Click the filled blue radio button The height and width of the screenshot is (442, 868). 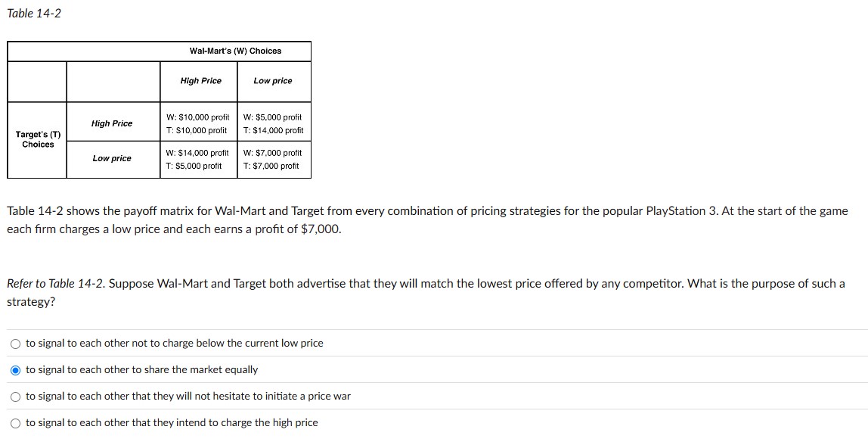(15, 369)
